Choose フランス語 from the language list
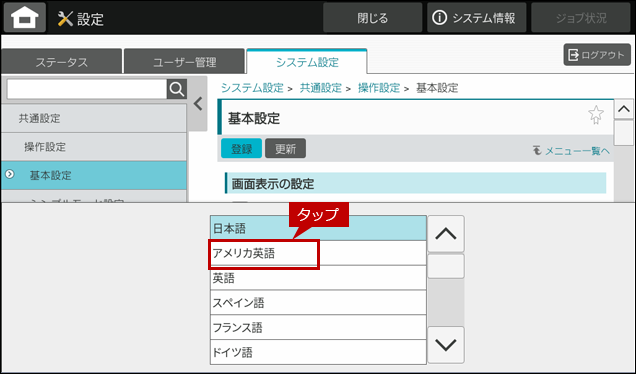 coord(318,327)
